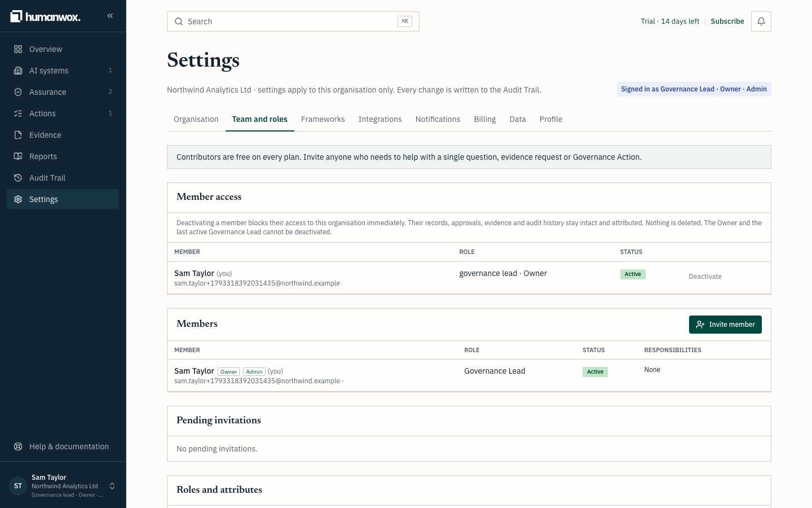Open the Frameworks tab
The image size is (812, 508).
coord(323,119)
